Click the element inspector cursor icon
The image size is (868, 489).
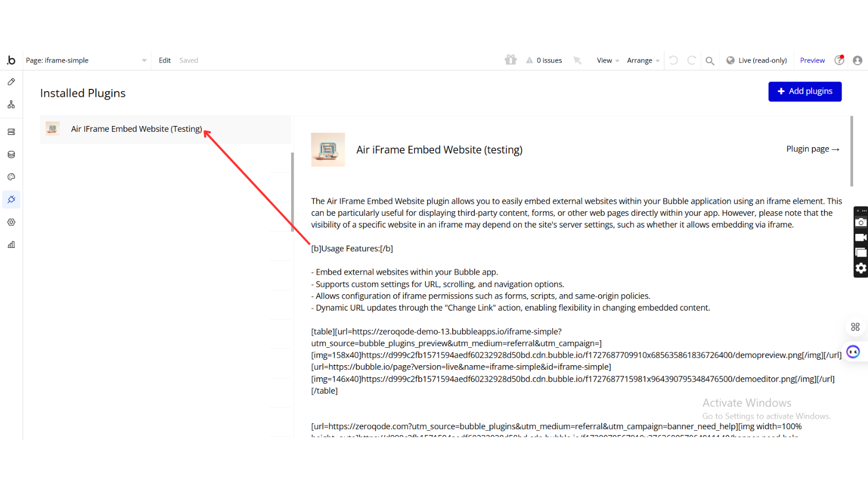coord(577,60)
